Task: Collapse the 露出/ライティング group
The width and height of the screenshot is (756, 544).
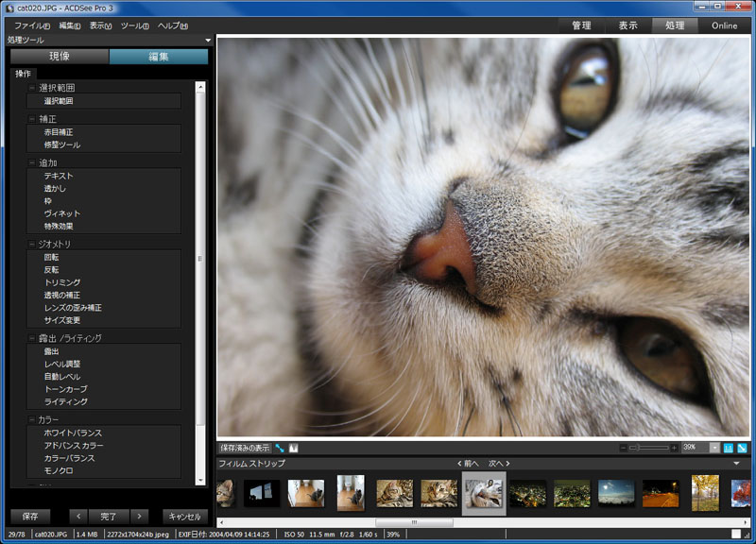Action: (x=32, y=338)
